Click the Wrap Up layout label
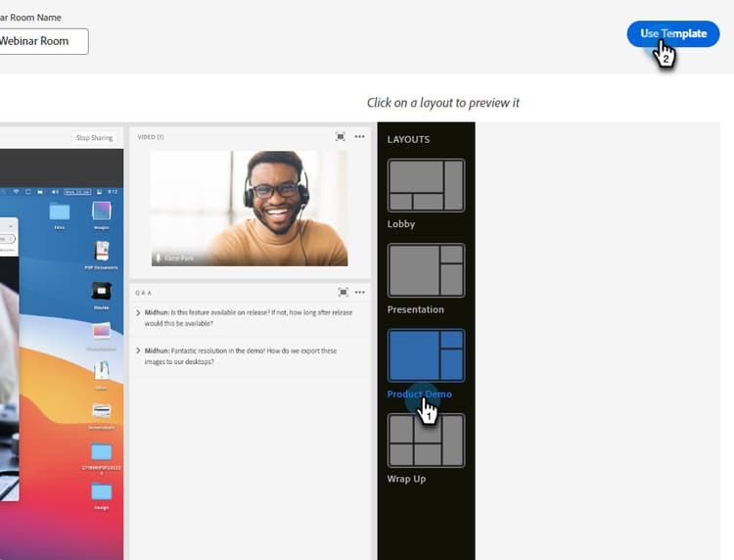Screen dimensions: 734x560 point(406,479)
